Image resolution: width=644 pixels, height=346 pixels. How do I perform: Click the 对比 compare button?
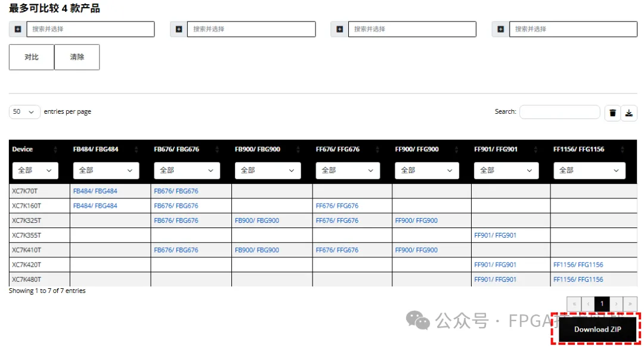click(x=32, y=57)
